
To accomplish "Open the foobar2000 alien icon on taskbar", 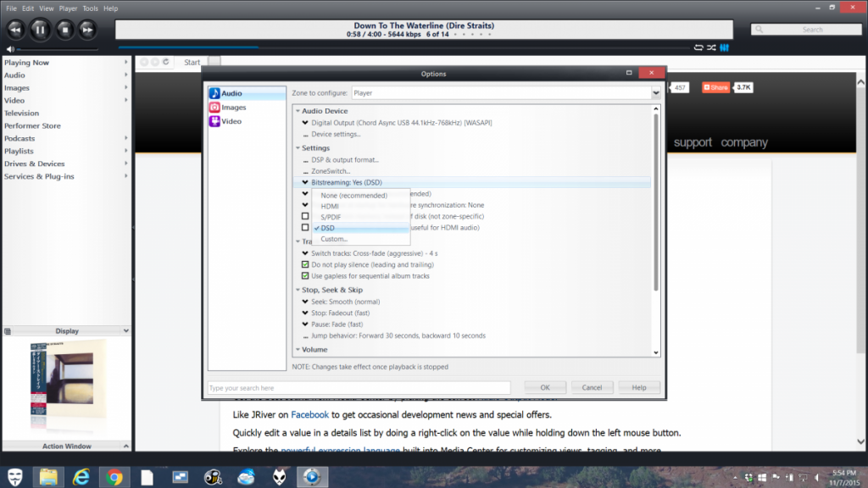I will (x=279, y=477).
